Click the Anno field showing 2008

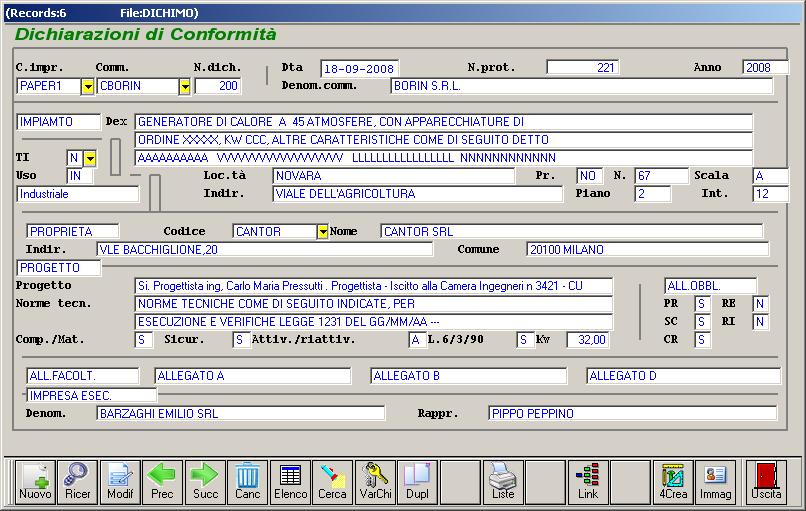(765, 67)
